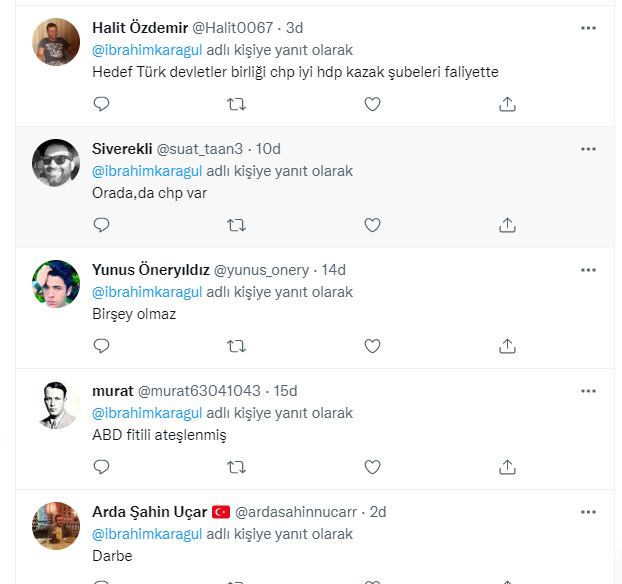This screenshot has height=584, width=622.
Task: Open the 15d timestamp on murat's tweet
Action: click(x=286, y=391)
